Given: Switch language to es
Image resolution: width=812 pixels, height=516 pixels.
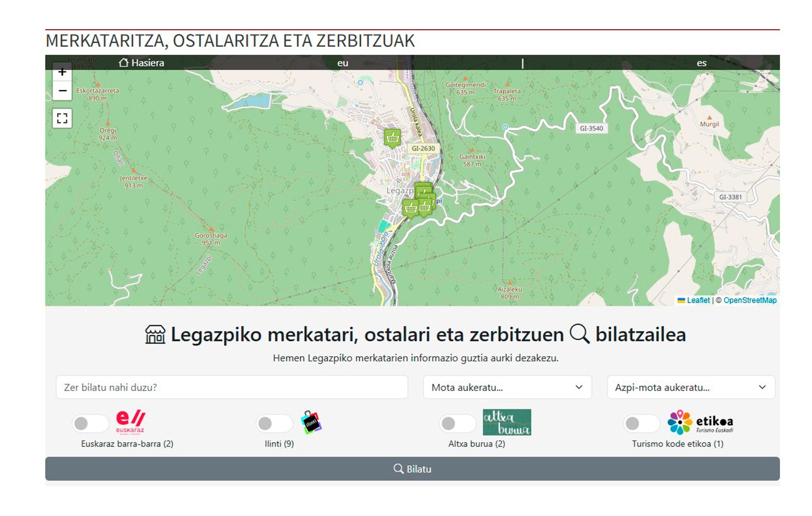Looking at the screenshot, I should 701,63.
